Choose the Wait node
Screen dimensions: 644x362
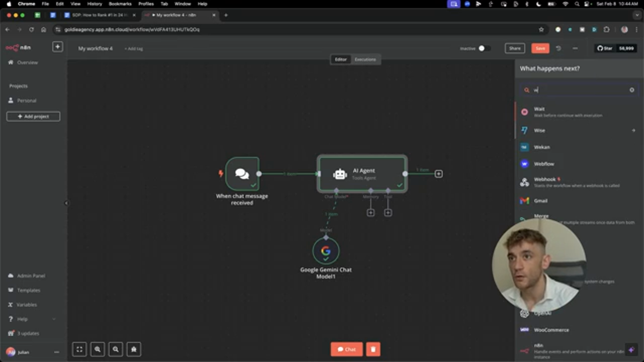pyautogui.click(x=579, y=112)
